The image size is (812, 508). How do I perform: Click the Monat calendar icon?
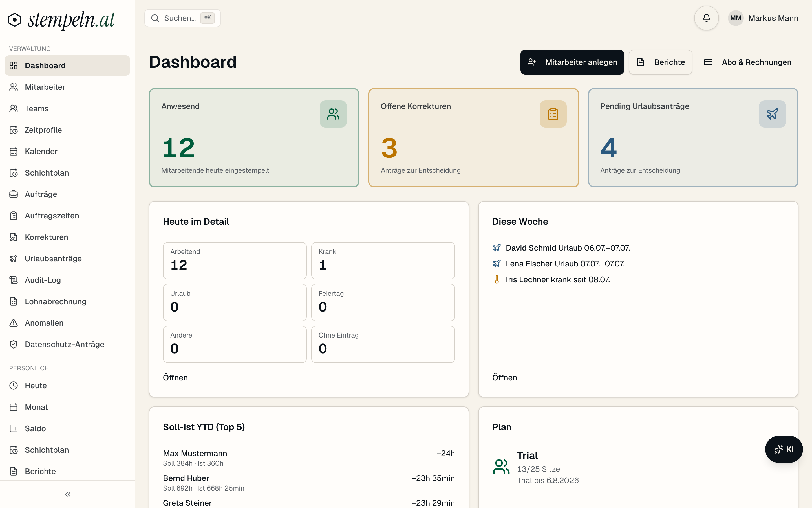[x=14, y=407]
